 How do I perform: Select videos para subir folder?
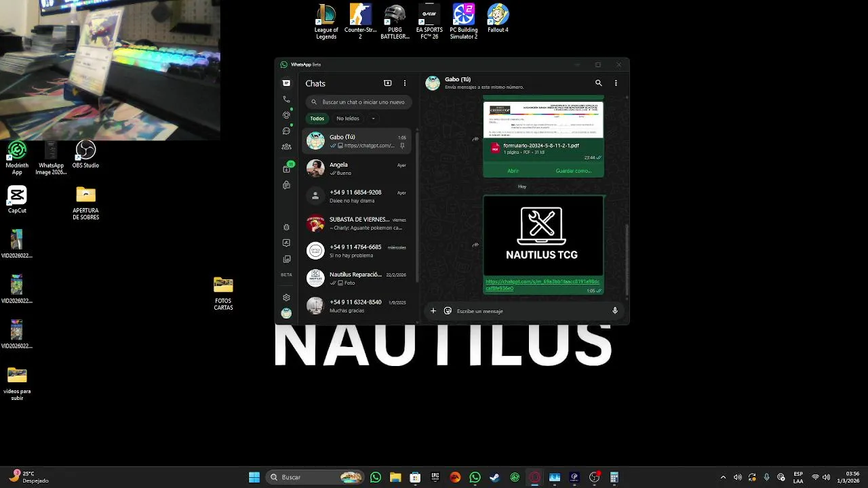click(17, 384)
